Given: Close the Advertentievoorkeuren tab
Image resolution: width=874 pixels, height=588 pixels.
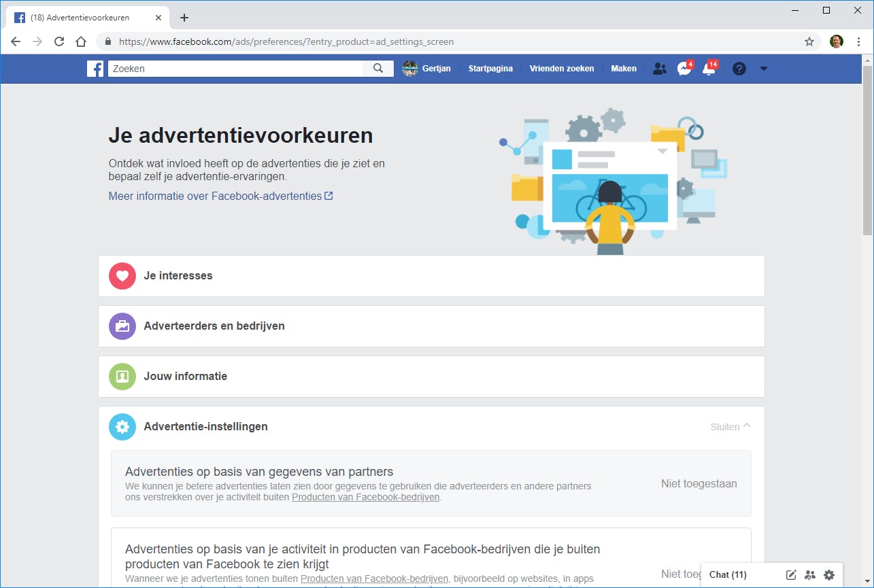Looking at the screenshot, I should tap(159, 18).
